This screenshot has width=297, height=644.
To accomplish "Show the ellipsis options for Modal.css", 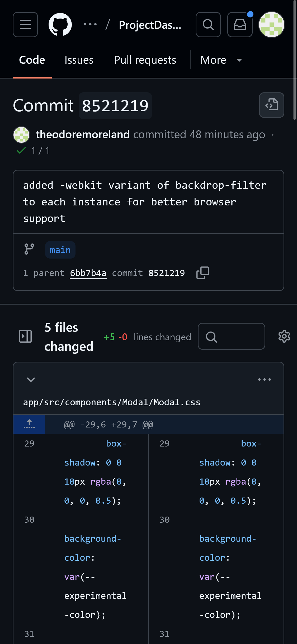I will pyautogui.click(x=264, y=380).
